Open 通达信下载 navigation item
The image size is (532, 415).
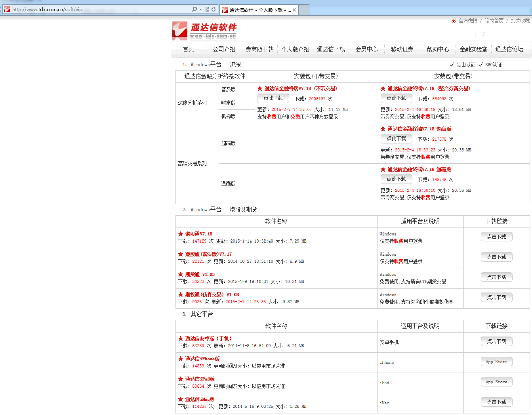[331, 49]
